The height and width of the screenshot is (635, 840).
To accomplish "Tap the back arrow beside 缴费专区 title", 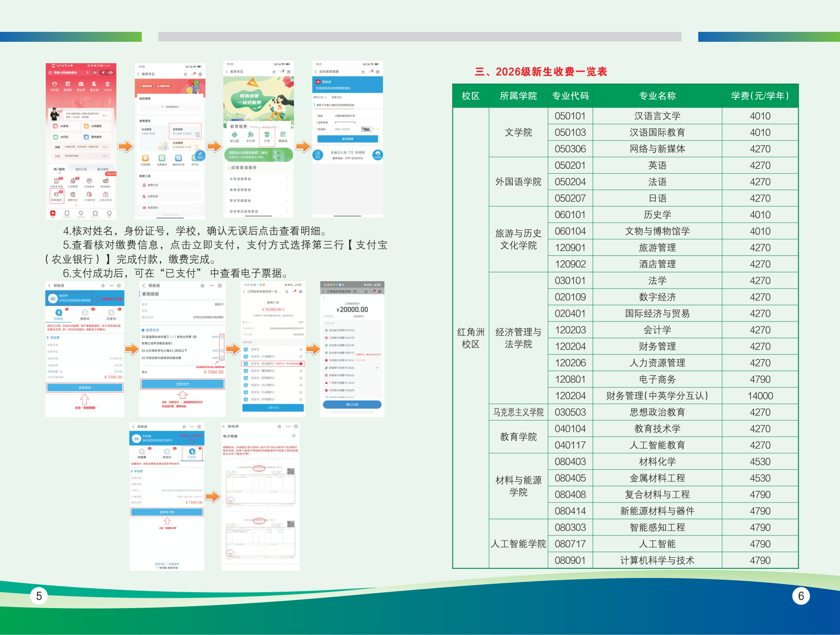I will (138, 74).
